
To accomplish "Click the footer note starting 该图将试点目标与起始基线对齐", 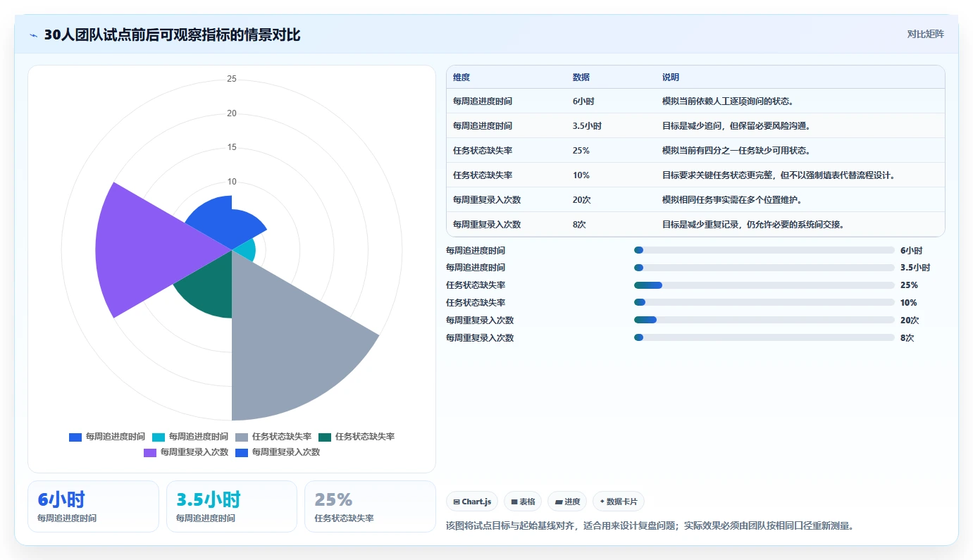I will pos(650,525).
